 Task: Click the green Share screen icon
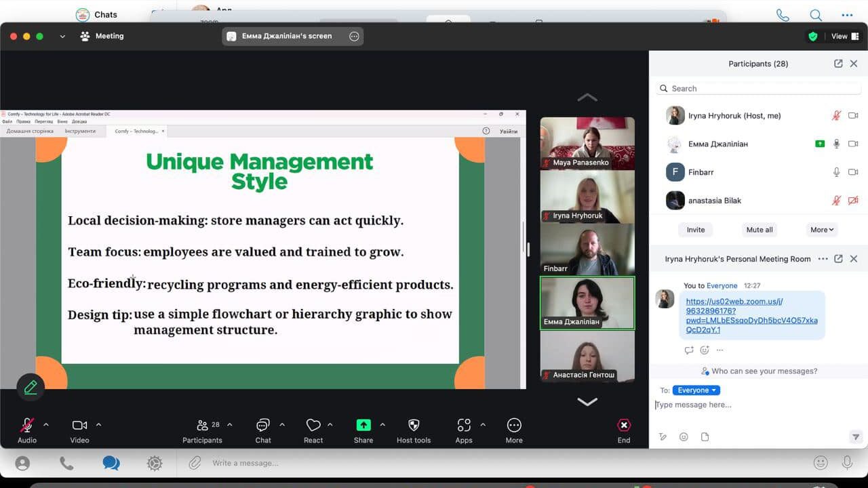click(363, 425)
